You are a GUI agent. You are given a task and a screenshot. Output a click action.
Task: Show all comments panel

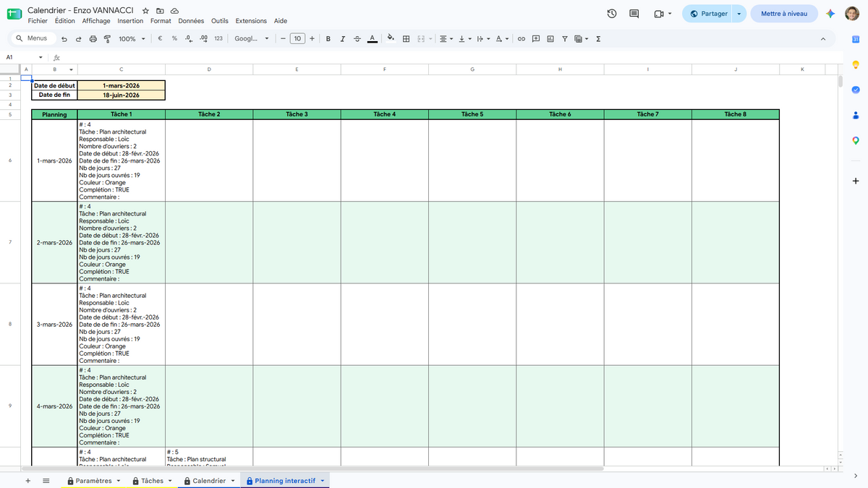(634, 14)
